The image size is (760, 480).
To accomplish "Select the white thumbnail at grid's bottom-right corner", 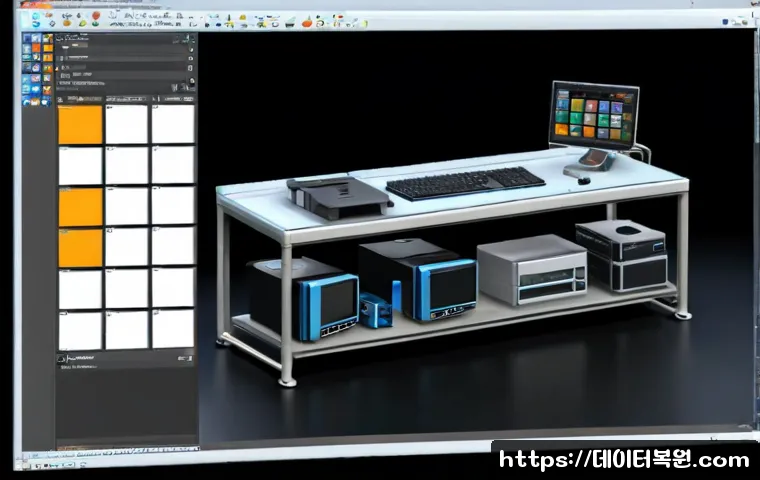I will [173, 329].
